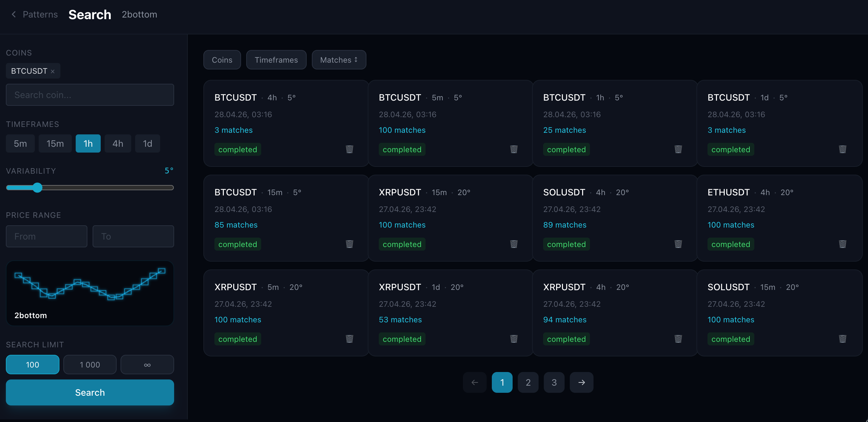Select page 2 of results

point(528,382)
